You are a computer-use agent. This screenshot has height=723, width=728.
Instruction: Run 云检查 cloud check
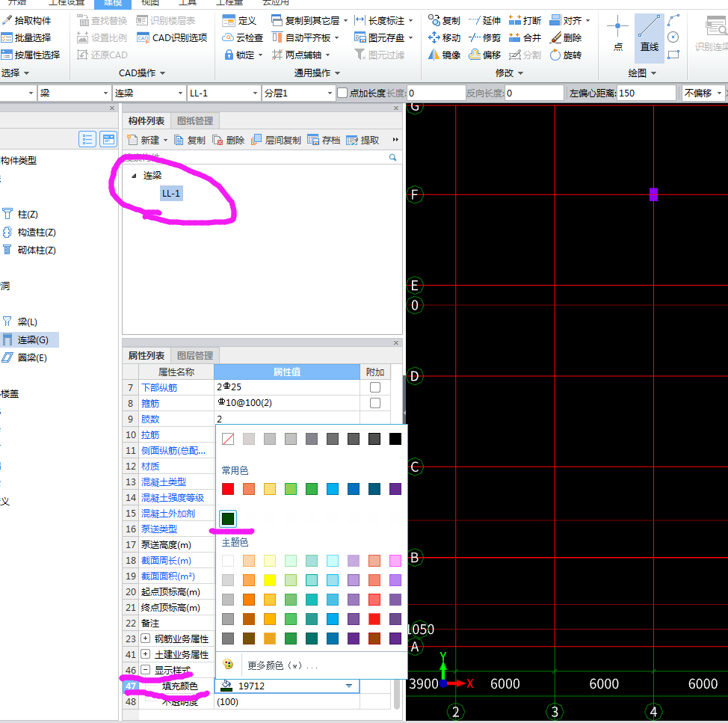click(x=243, y=37)
